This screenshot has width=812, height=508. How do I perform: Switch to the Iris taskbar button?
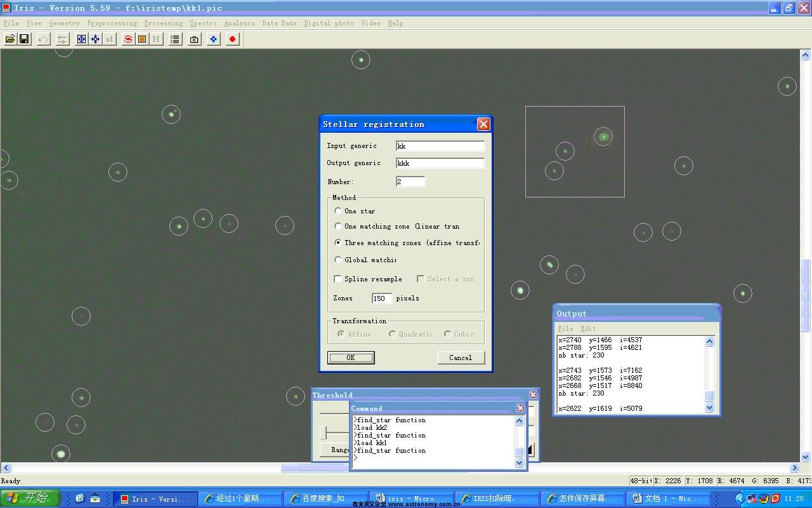coord(154,498)
